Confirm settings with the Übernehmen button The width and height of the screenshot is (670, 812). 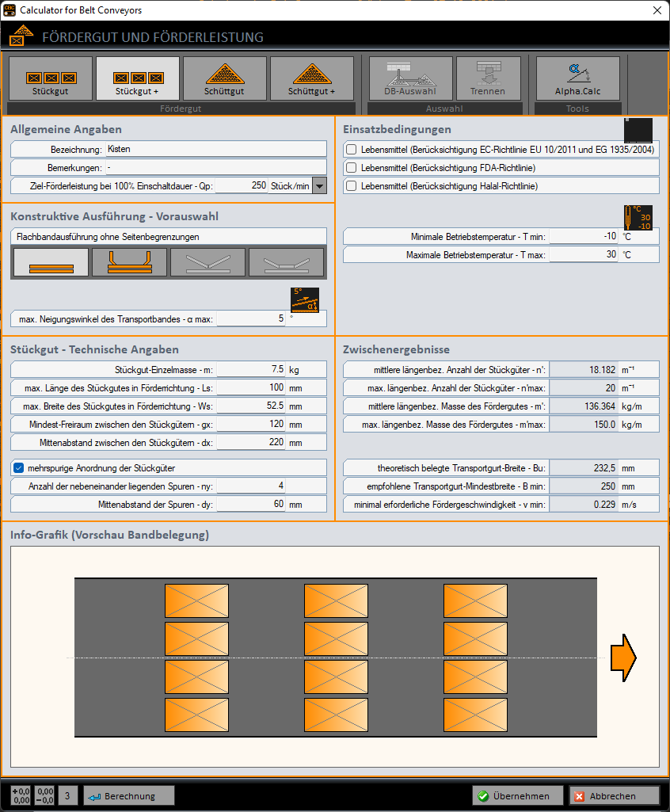coord(517,795)
